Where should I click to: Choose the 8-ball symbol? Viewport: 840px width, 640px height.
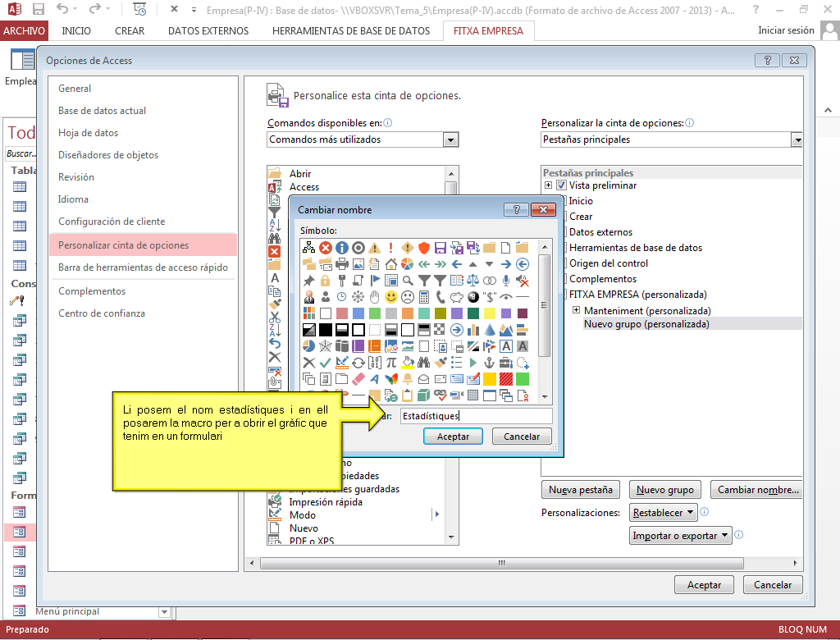tap(473, 297)
